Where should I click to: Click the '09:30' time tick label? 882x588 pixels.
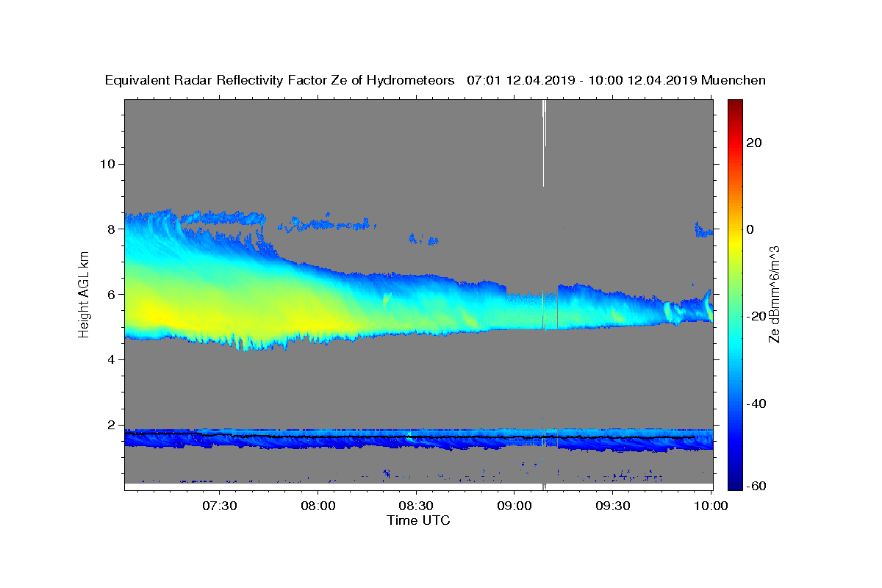[x=612, y=506]
